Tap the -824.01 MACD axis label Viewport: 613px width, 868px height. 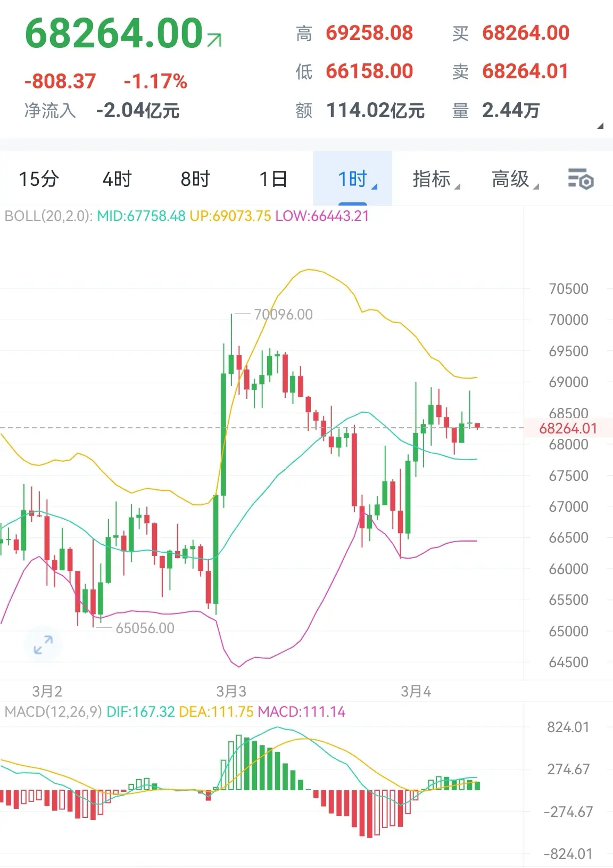(567, 854)
